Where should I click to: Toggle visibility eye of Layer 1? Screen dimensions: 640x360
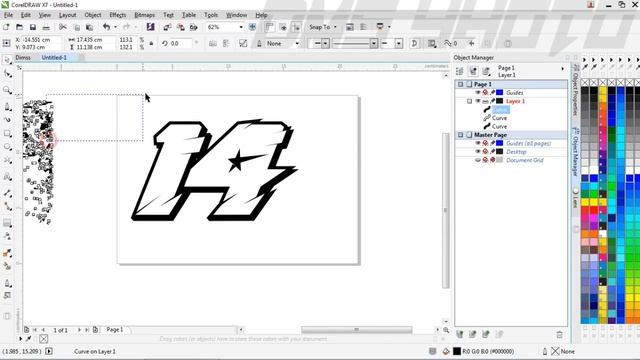click(478, 101)
